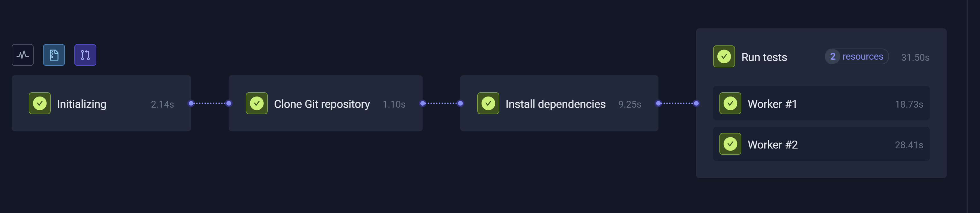Select the Worker #2 row label
Image resolution: width=980 pixels, height=213 pixels.
click(x=772, y=145)
